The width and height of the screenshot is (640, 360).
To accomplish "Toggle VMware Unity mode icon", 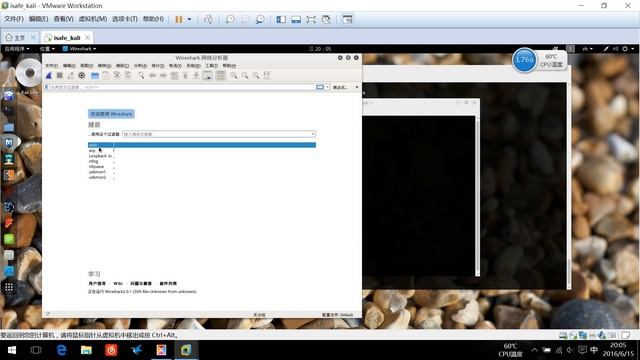I will (x=326, y=19).
